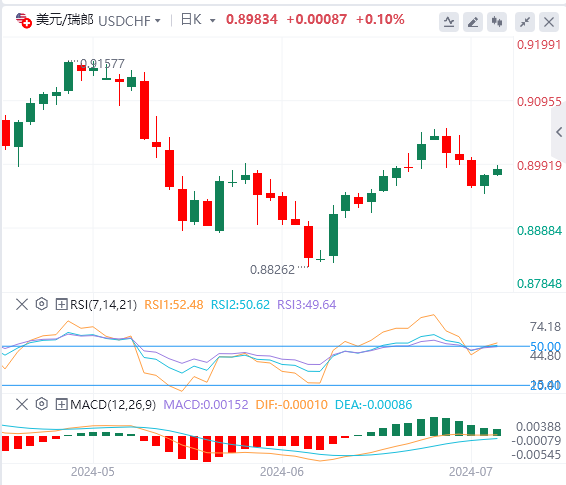
Task: Expand the side panel left chevron
Action: pyautogui.click(x=559, y=132)
